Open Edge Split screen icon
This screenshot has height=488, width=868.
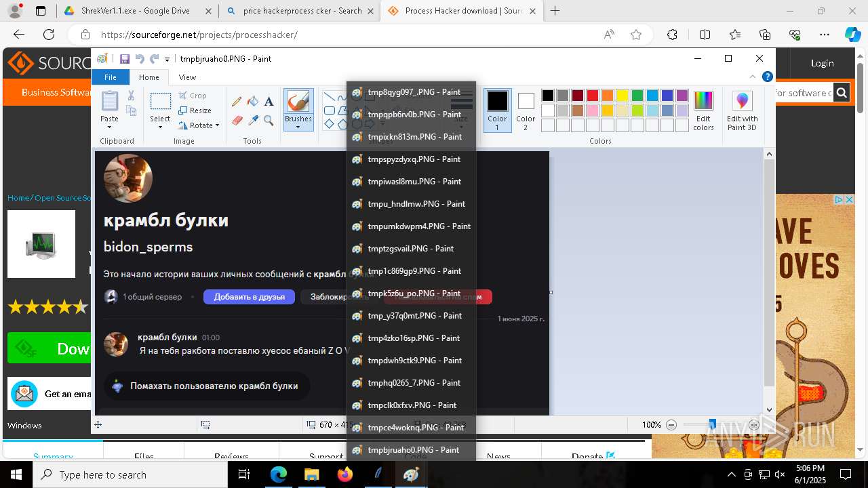coord(705,35)
